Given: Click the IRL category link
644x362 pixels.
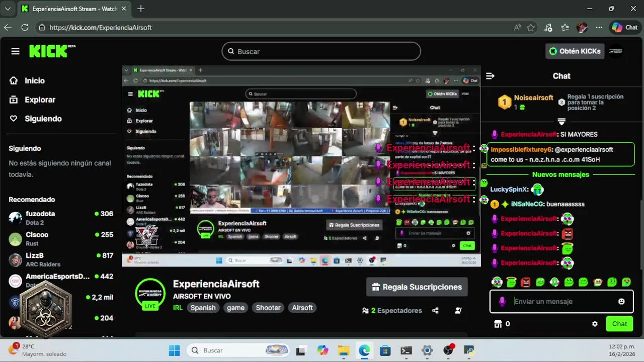Looking at the screenshot, I should (178, 308).
